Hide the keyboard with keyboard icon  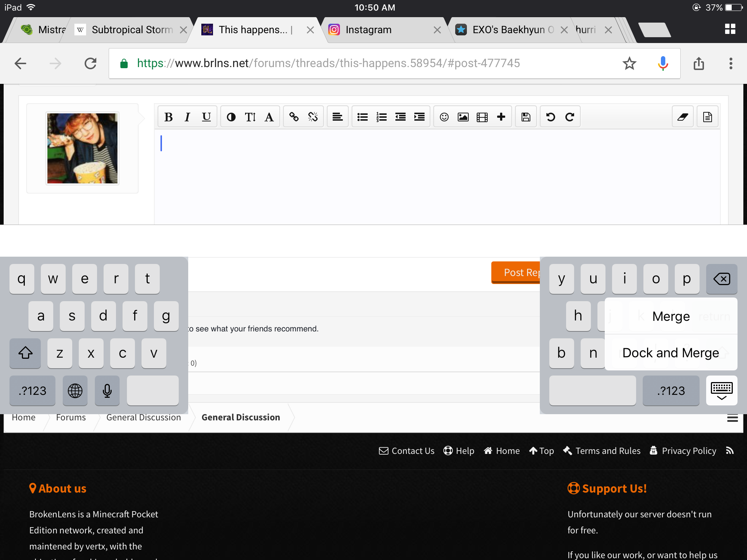point(722,390)
